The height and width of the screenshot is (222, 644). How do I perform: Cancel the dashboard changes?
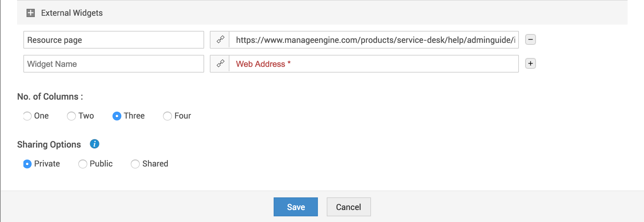(x=349, y=207)
